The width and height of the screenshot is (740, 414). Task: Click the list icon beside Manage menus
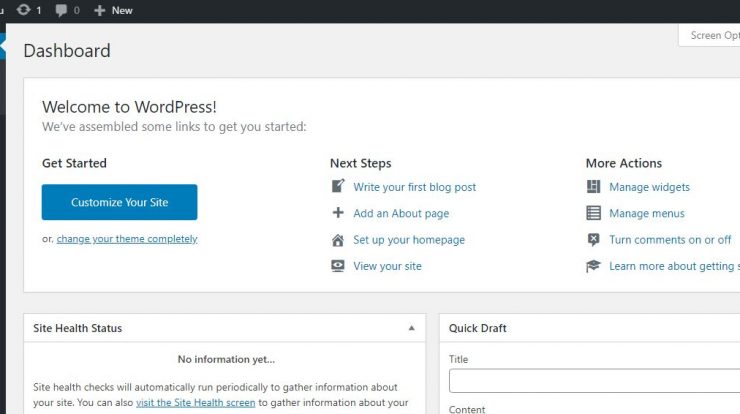click(593, 213)
